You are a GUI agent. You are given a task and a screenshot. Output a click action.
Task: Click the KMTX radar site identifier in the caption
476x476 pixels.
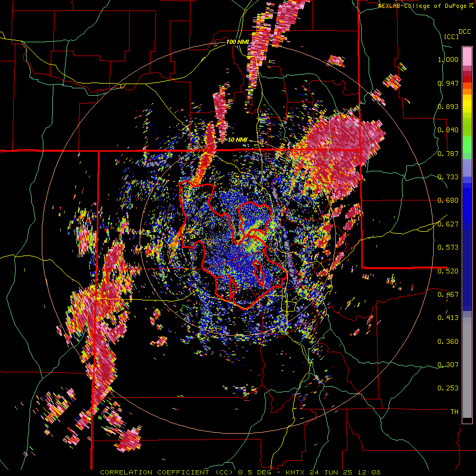296,472
